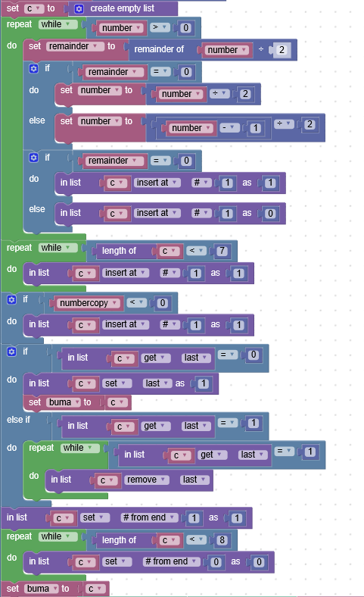
Task: Open gear icon on the 'if numbercopy < 0' block
Action: (x=12, y=300)
